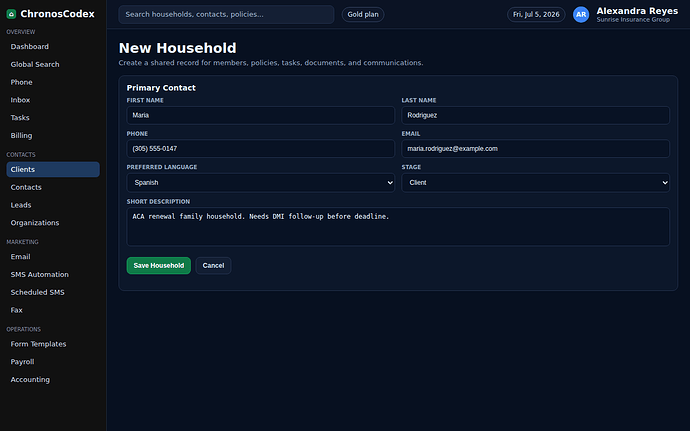Select the Email input field
This screenshot has height=431, width=690.
[536, 149]
